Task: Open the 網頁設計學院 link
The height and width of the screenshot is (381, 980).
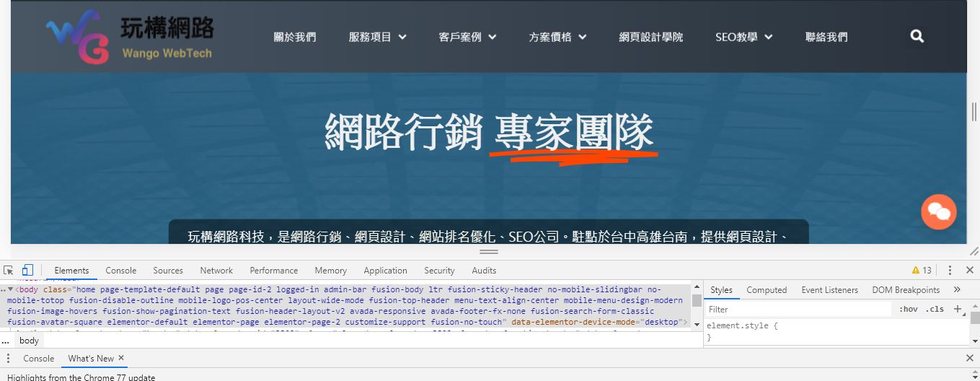Action: pyautogui.click(x=651, y=37)
